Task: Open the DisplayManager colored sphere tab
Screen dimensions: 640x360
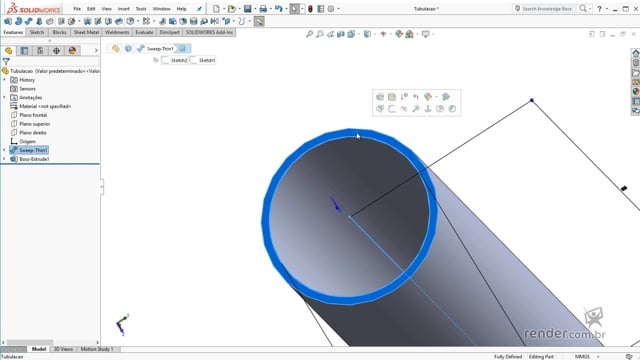Action: (x=72, y=51)
